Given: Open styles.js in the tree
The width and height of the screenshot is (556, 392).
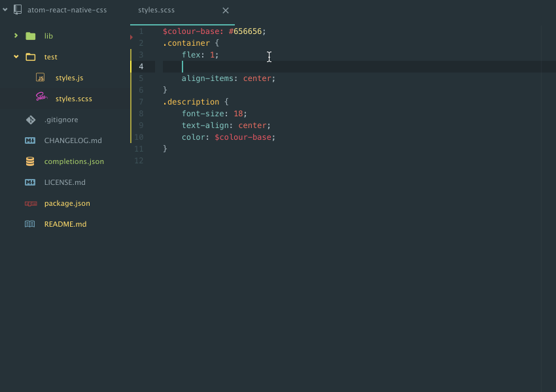Looking at the screenshot, I should coord(69,78).
